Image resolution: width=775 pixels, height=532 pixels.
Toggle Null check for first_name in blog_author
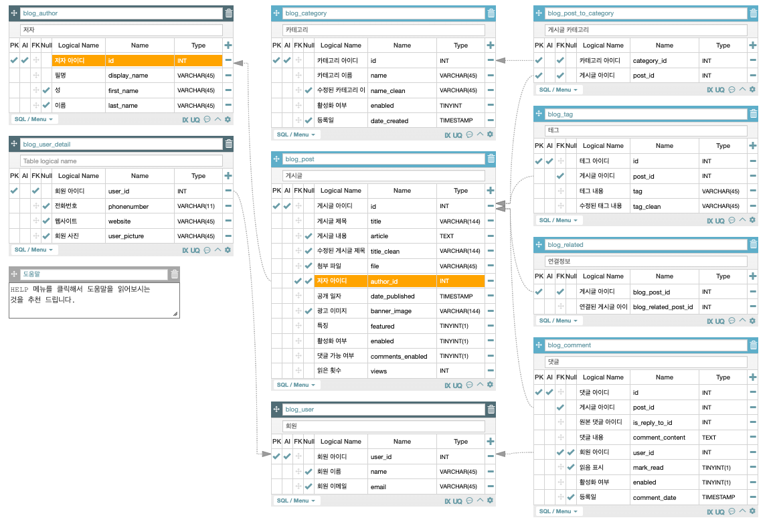[x=46, y=90]
